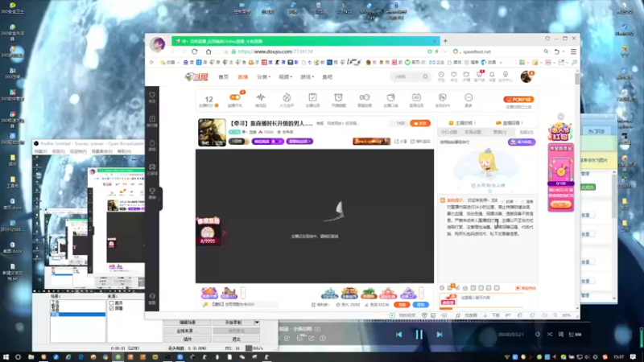Click the 红包 promo icon at the right edge
This screenshot has width=644, height=362.
click(560, 131)
